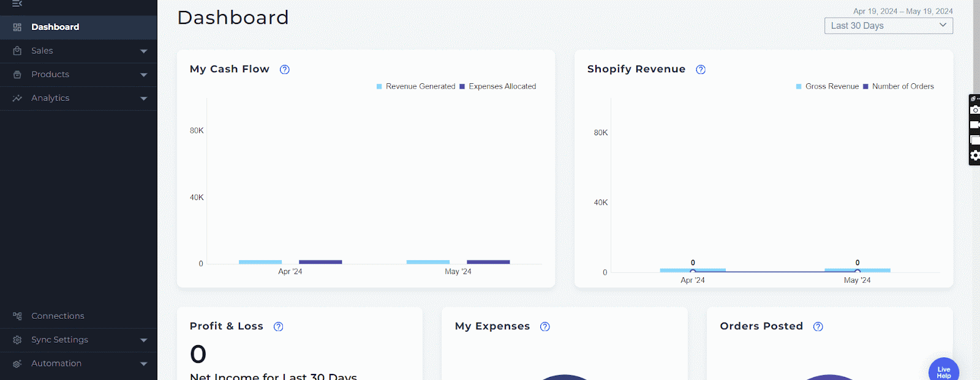Screen dimensions: 980x380
Task: Click the Shopify Revenue help icon
Action: click(701, 70)
